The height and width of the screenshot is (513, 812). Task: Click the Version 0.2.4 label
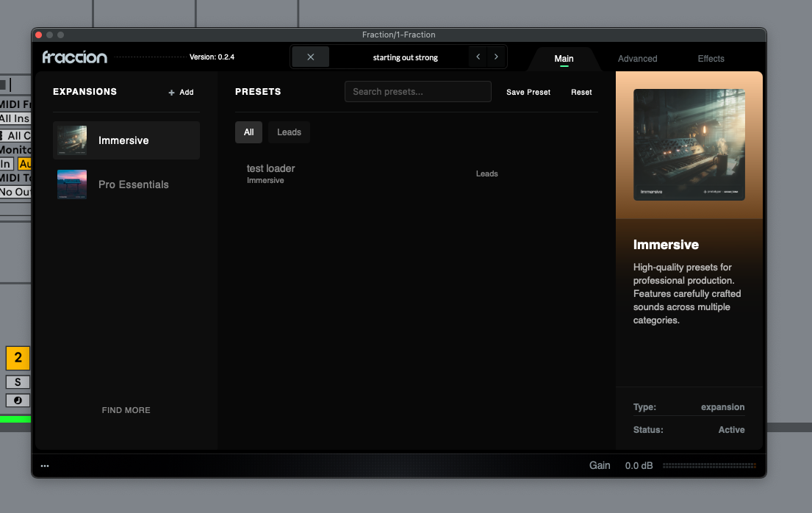(212, 57)
